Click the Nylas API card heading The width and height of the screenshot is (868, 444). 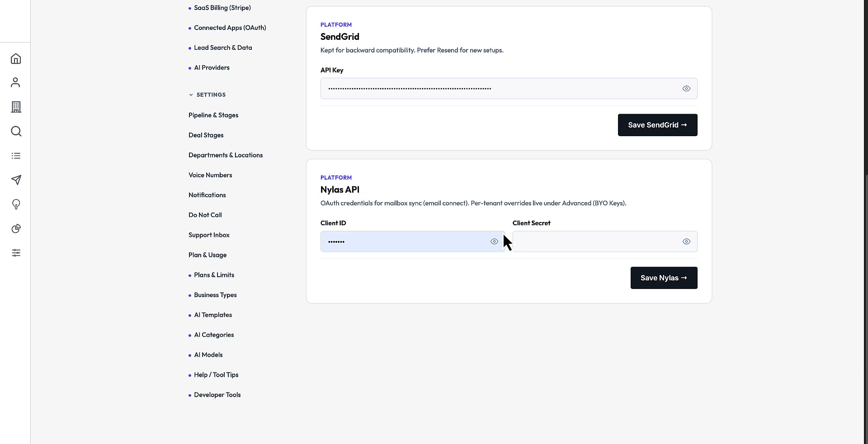pyautogui.click(x=340, y=189)
